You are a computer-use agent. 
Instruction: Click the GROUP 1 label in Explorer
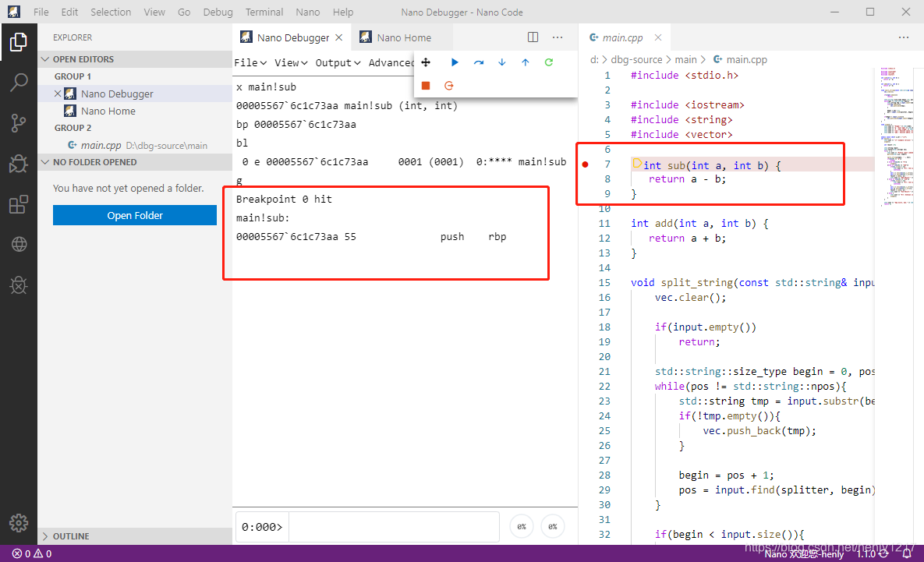coord(73,76)
